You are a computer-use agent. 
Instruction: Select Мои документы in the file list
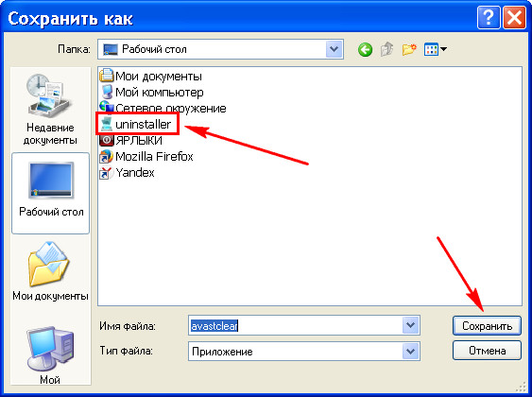pos(150,76)
